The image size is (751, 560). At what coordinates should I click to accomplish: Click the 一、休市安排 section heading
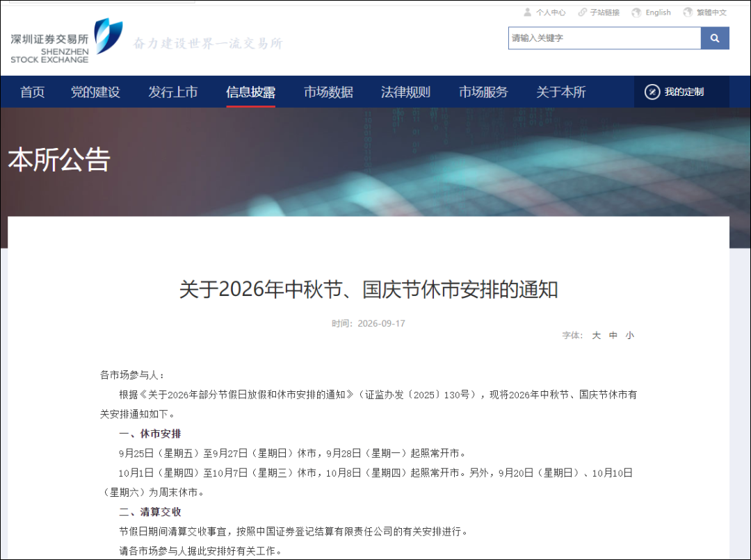(150, 434)
